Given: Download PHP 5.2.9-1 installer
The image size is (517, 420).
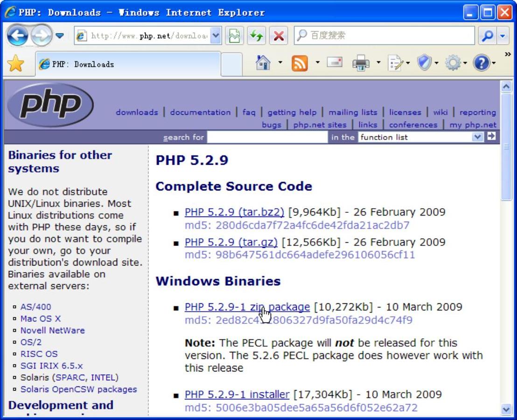Looking at the screenshot, I should click(x=237, y=394).
